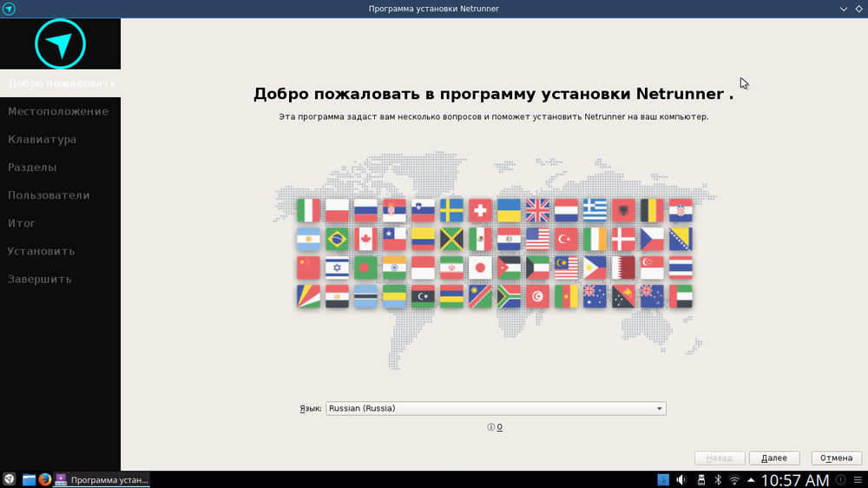Image resolution: width=868 pixels, height=488 pixels.
Task: Minimize the installer window using the chevron
Action: coord(844,9)
